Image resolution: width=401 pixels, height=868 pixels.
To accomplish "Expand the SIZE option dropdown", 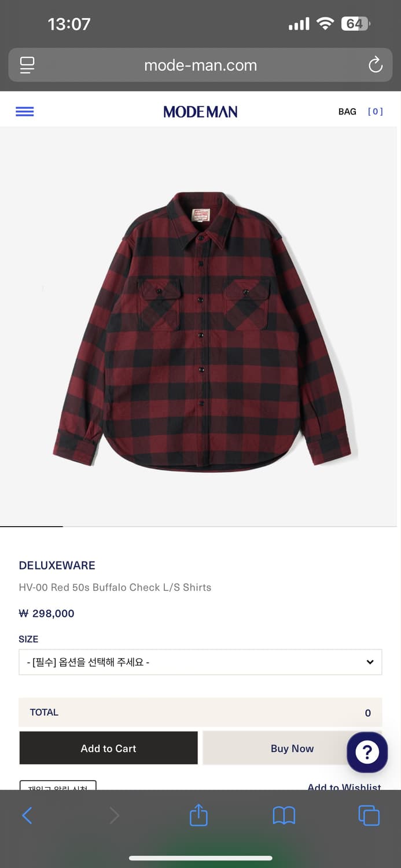I will coord(200,662).
